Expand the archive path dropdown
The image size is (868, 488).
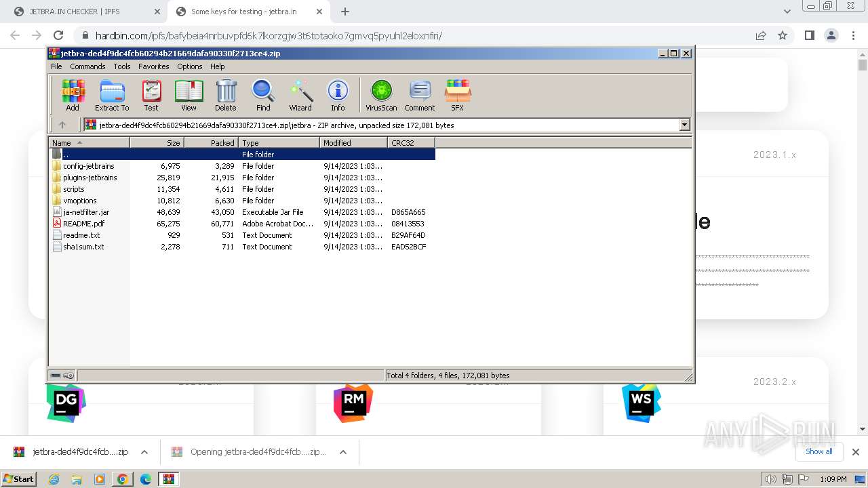click(684, 125)
